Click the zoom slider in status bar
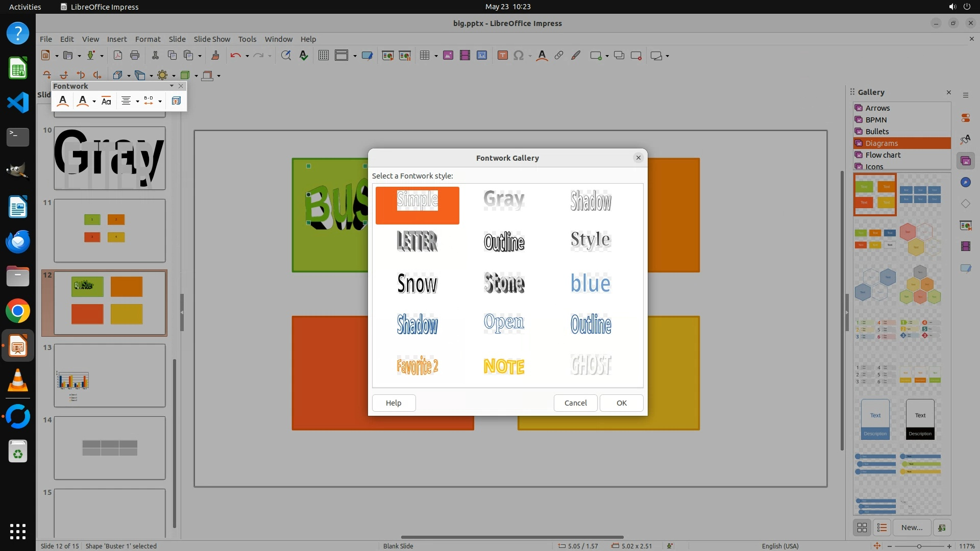The image size is (980, 551). coord(919,546)
